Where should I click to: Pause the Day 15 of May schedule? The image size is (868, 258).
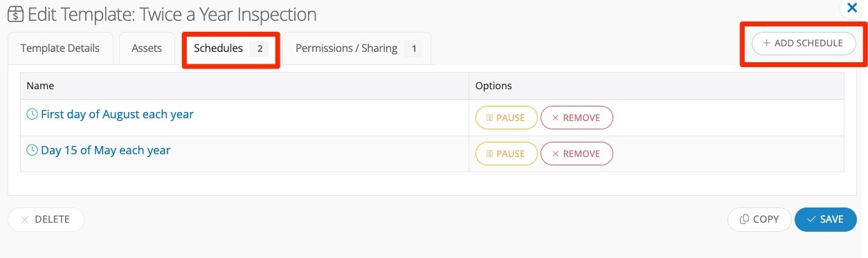point(506,154)
